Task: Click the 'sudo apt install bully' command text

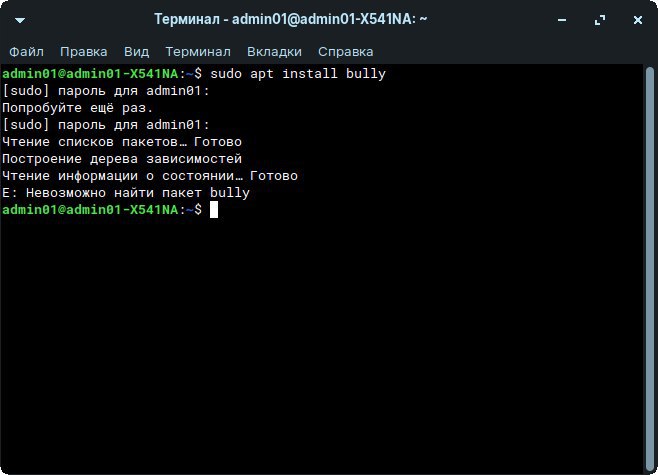Action: click(297, 74)
